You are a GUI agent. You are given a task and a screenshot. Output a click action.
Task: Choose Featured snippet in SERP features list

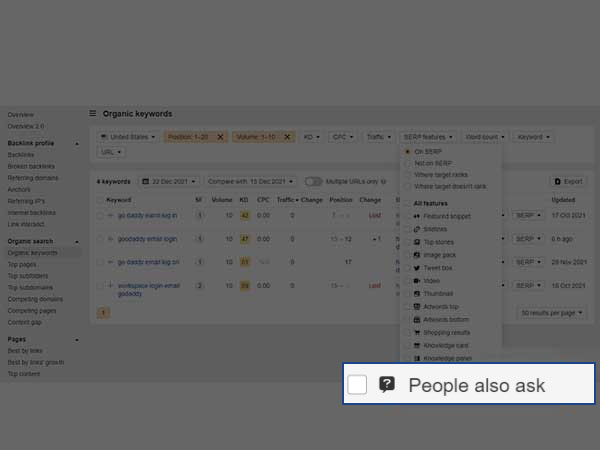point(447,216)
